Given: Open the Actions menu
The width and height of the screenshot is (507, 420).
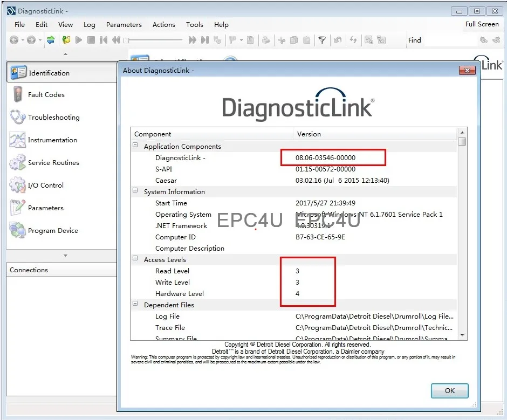Looking at the screenshot, I should click(164, 25).
